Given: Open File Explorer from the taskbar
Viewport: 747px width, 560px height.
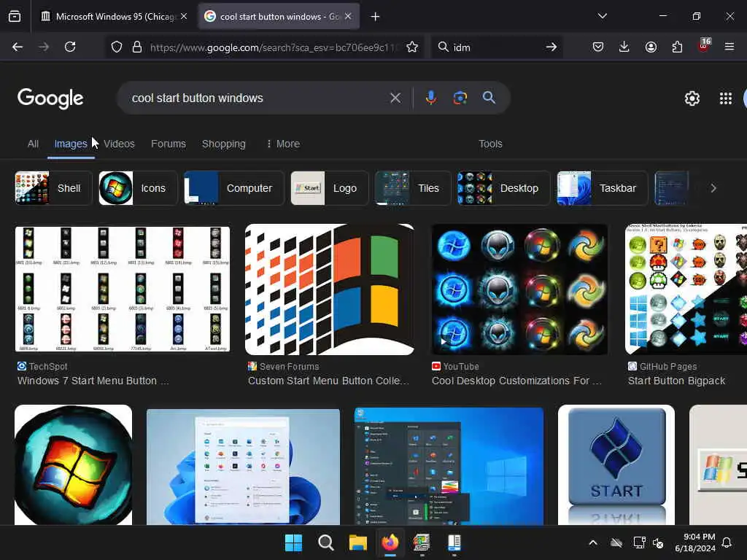Looking at the screenshot, I should pos(357,542).
